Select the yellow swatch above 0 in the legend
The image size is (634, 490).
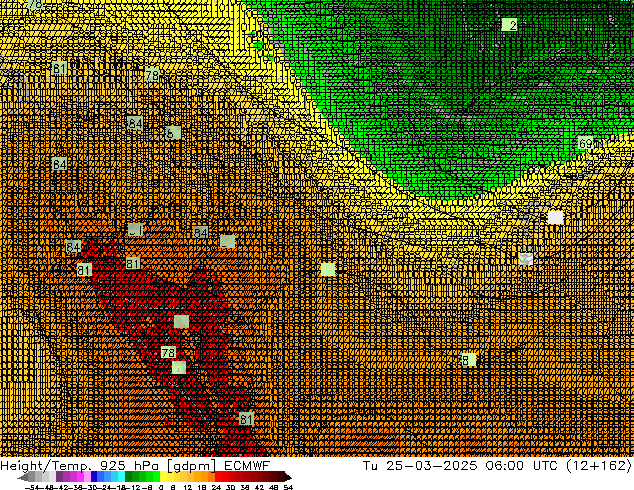(x=163, y=477)
